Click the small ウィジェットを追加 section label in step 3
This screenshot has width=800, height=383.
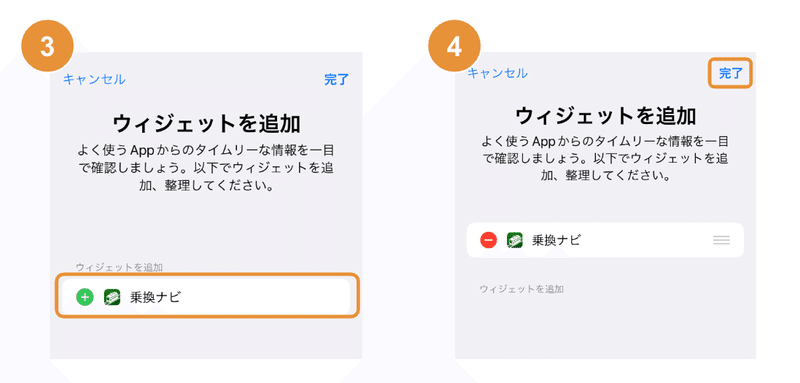(119, 267)
